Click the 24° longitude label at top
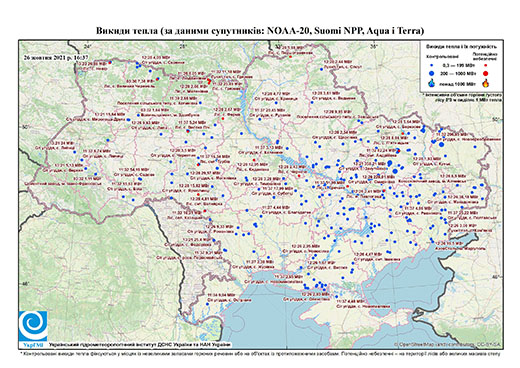The height and width of the screenshot is (368, 520). (x=88, y=46)
